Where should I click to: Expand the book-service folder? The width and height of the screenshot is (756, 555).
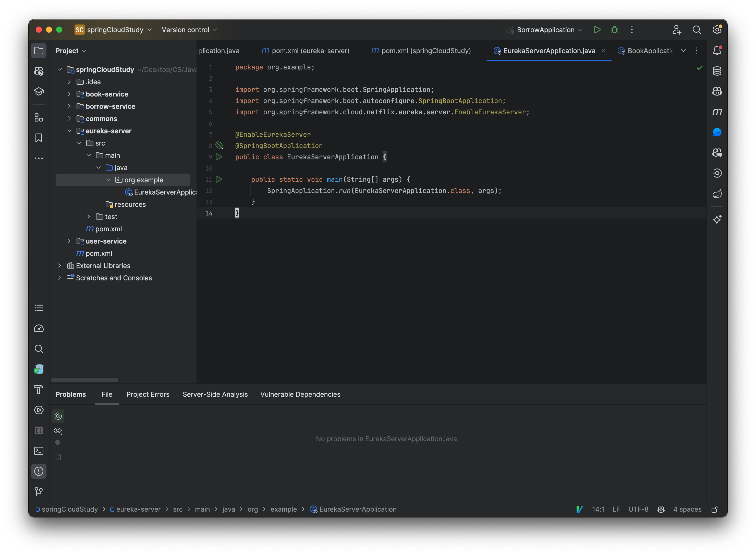[x=69, y=94]
